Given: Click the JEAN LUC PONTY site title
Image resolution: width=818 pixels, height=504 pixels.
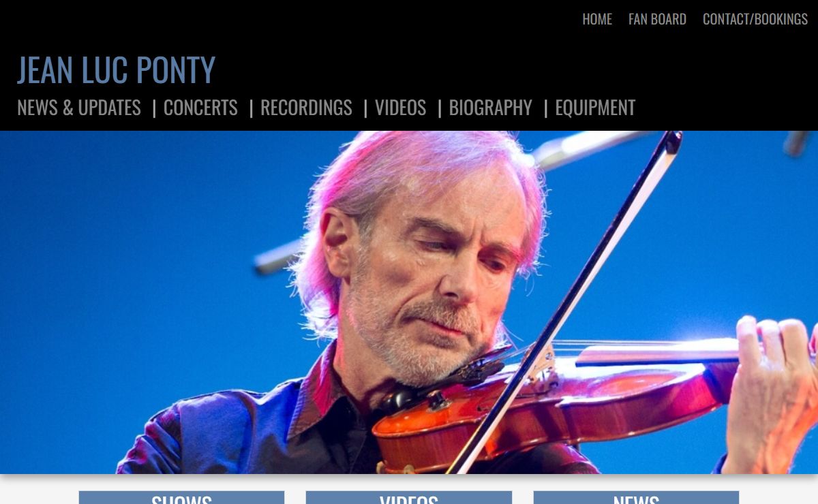Looking at the screenshot, I should (x=116, y=69).
